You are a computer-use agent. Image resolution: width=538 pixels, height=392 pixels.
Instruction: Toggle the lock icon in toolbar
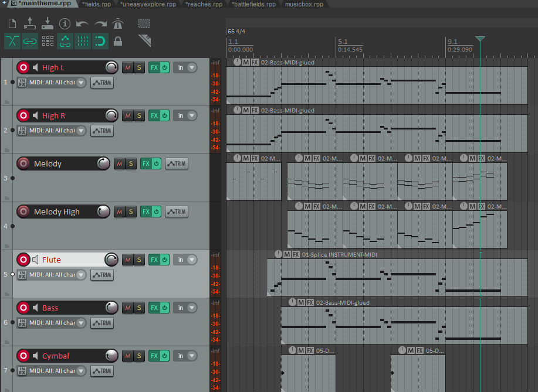pos(118,42)
